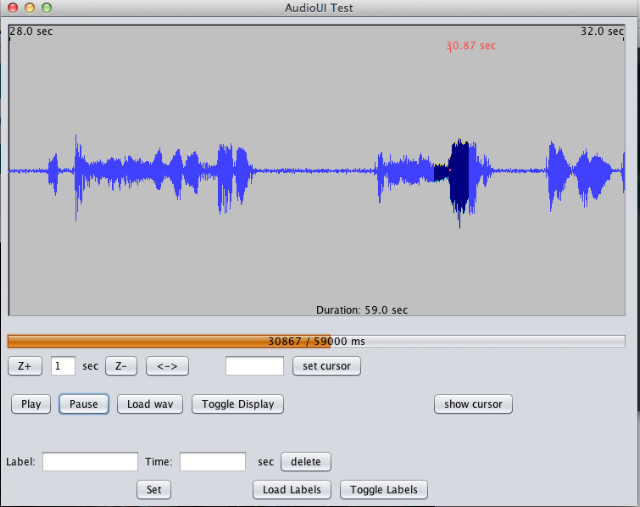Click the 28.0 sec start time label
Viewport: 640px width, 507px height.
[x=31, y=31]
